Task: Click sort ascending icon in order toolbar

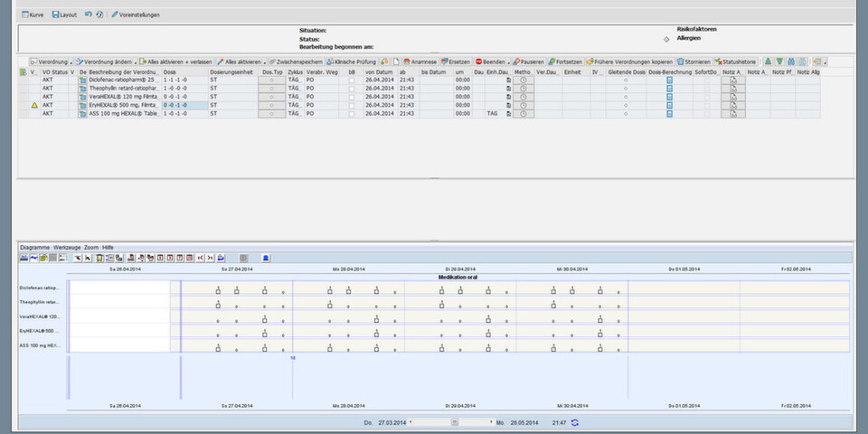Action: (768, 61)
